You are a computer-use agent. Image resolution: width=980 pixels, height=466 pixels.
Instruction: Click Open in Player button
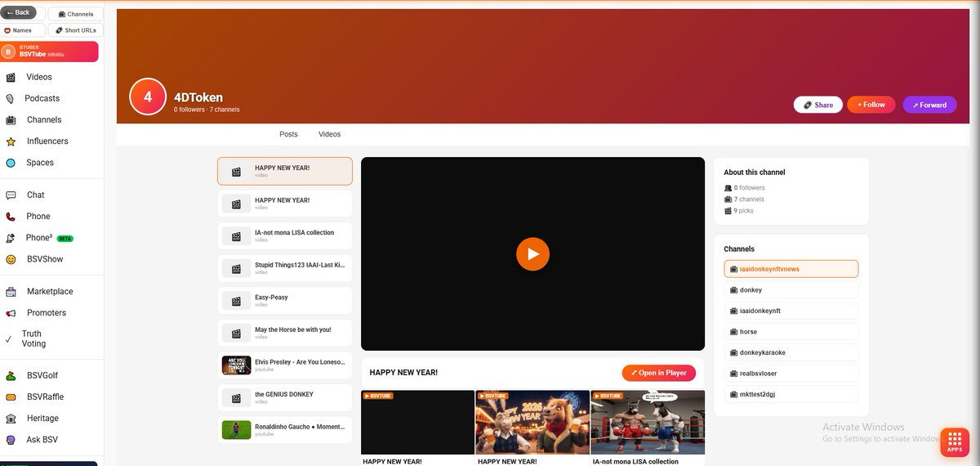click(x=658, y=373)
